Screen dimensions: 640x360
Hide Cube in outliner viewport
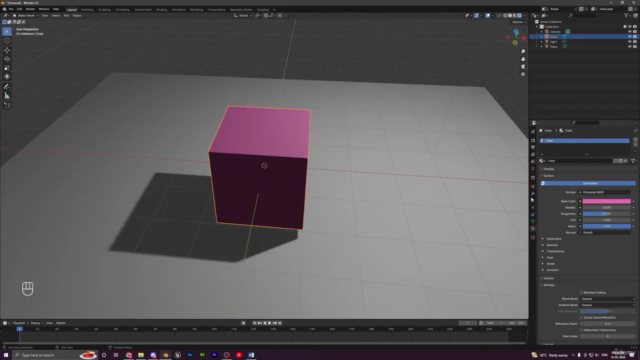click(629, 37)
